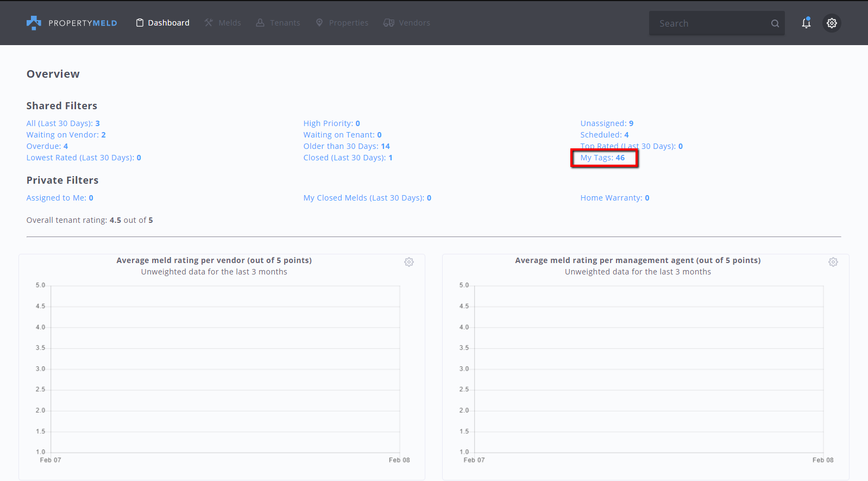868x481 pixels.
Task: Click the management agent chart title
Action: coord(638,260)
